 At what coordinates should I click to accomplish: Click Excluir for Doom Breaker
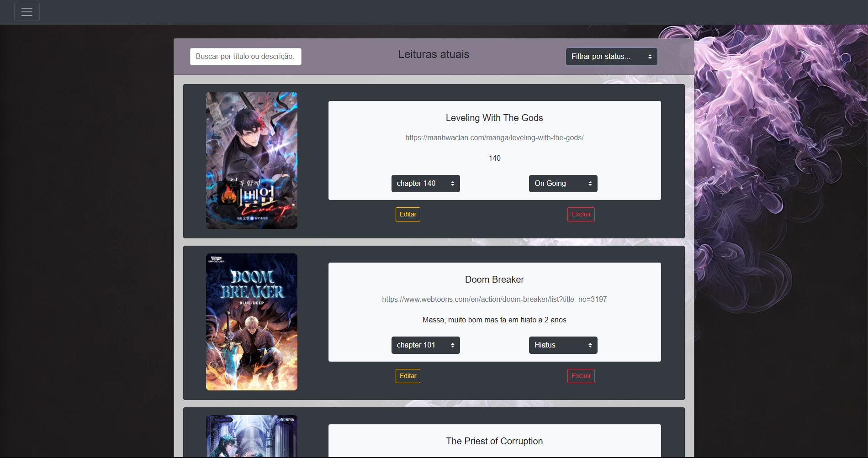pyautogui.click(x=581, y=376)
